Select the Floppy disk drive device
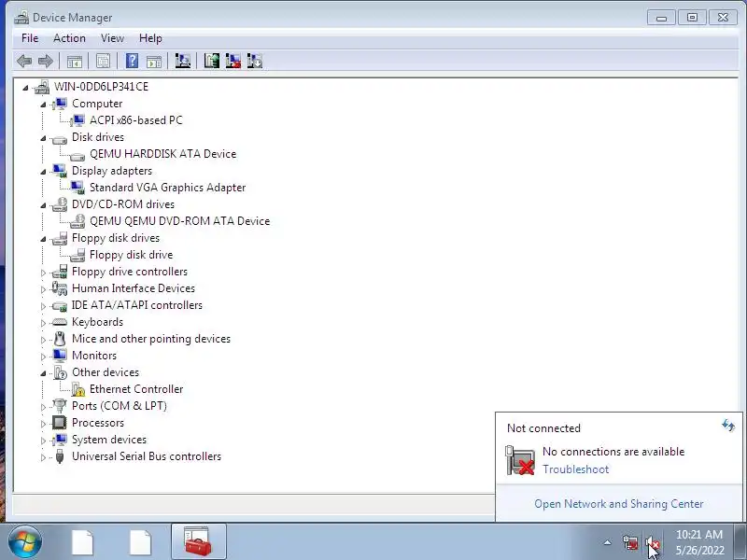Screen dimensions: 747x560 [x=131, y=255]
